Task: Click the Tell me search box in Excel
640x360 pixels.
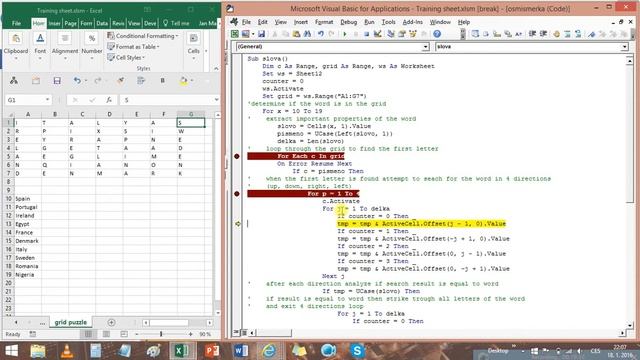Action: (x=177, y=23)
